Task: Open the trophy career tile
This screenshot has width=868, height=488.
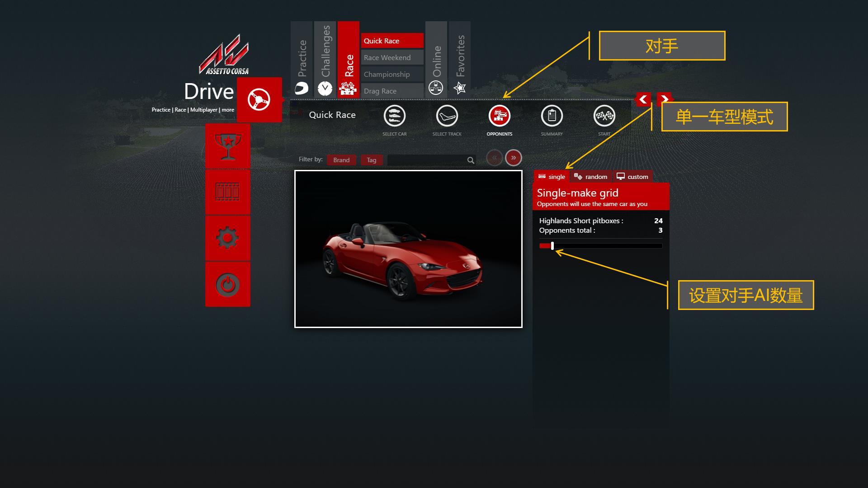Action: 228,146
